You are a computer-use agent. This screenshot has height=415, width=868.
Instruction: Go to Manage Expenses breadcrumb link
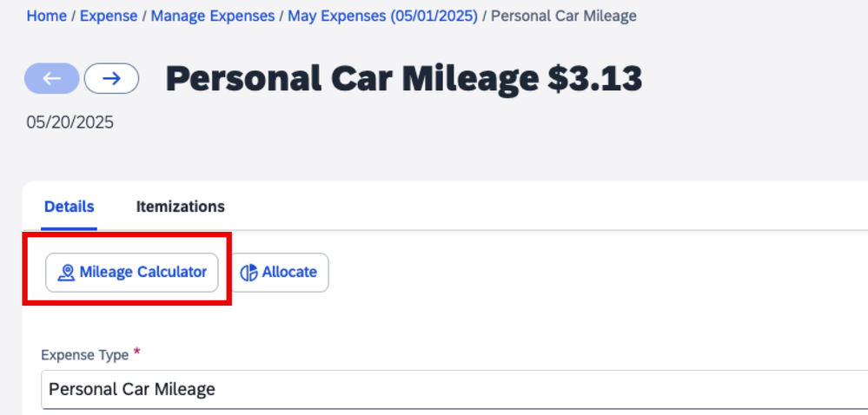[x=213, y=16]
